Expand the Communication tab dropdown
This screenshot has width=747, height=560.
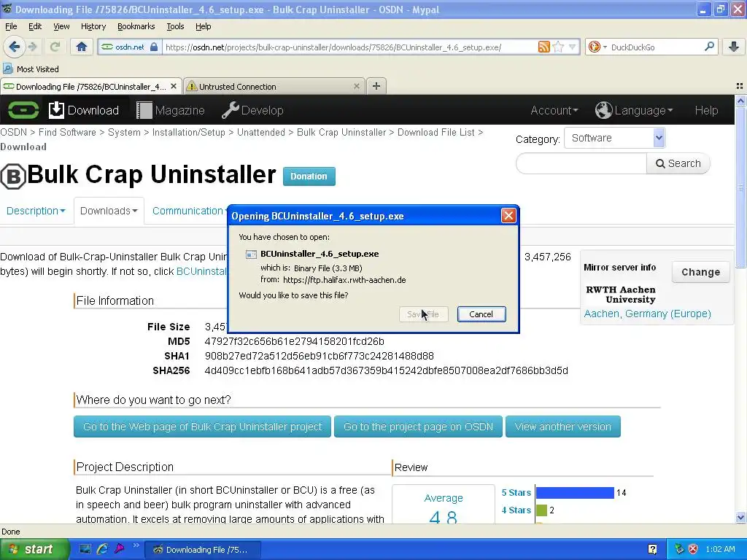click(x=190, y=211)
